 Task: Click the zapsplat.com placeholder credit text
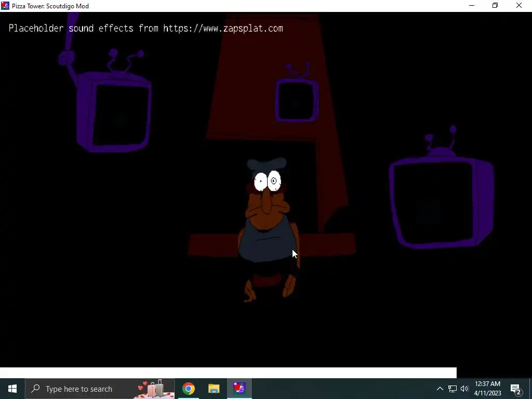pos(145,29)
